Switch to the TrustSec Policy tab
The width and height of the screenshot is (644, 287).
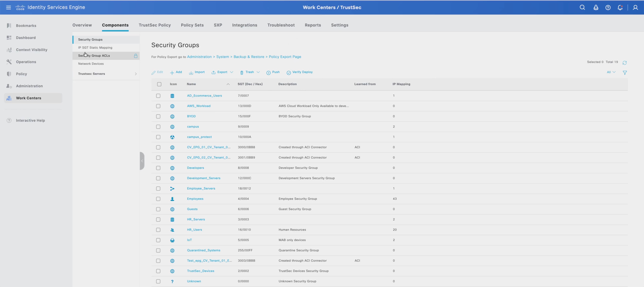pyautogui.click(x=155, y=25)
